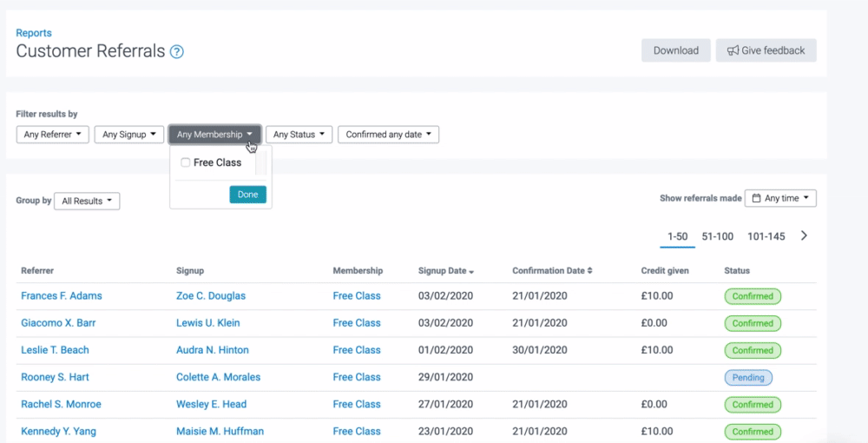The height and width of the screenshot is (443, 868).
Task: Click the Download button
Action: coord(675,50)
